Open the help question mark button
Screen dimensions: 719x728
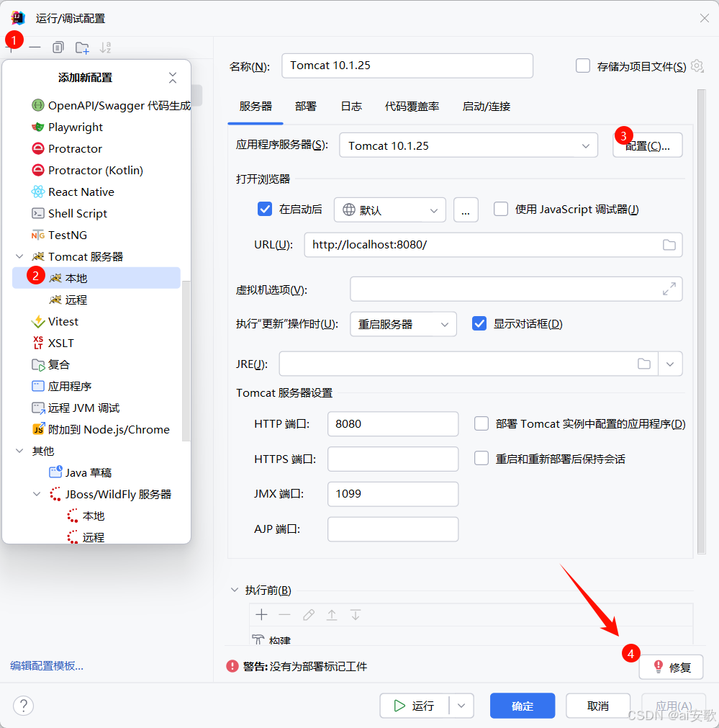pos(23,706)
